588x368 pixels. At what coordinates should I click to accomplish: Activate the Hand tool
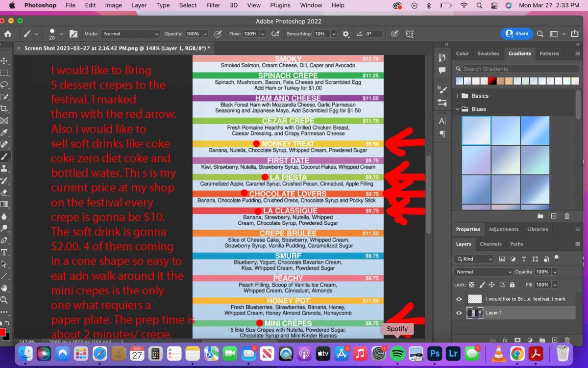point(4,288)
